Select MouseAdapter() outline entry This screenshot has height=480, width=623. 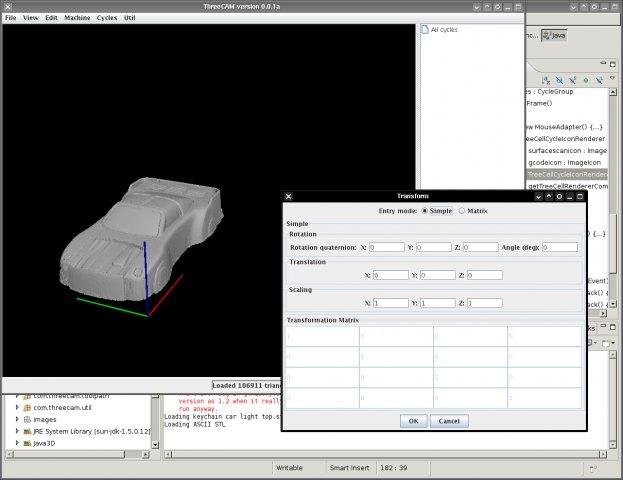click(x=565, y=127)
